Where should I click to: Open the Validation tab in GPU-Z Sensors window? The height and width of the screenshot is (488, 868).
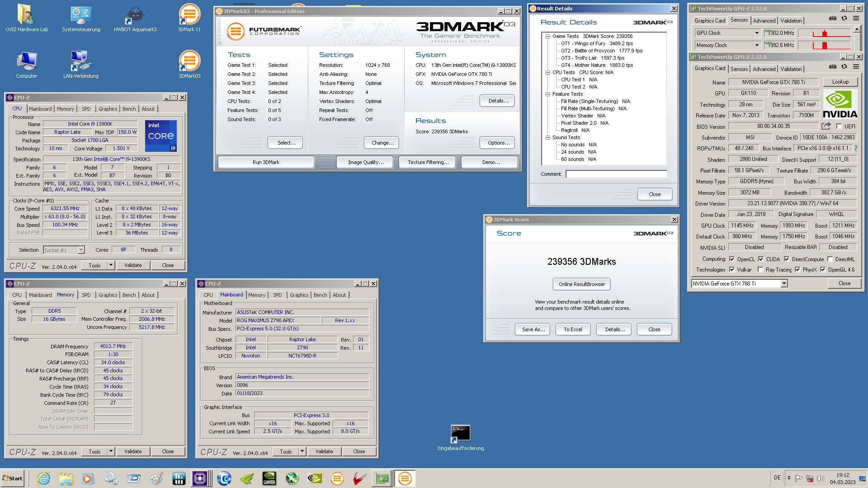tap(791, 20)
